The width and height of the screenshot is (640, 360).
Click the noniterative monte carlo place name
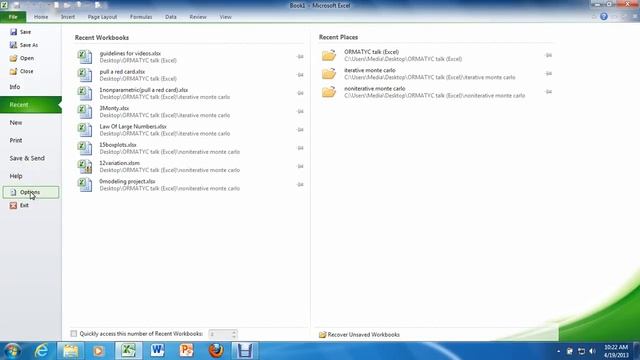click(x=375, y=89)
